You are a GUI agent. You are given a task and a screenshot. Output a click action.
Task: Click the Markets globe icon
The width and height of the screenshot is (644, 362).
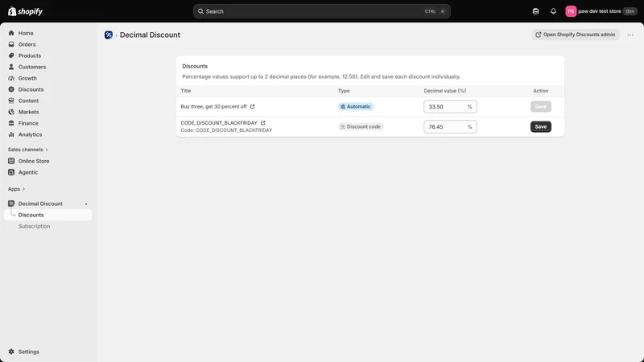click(11, 112)
